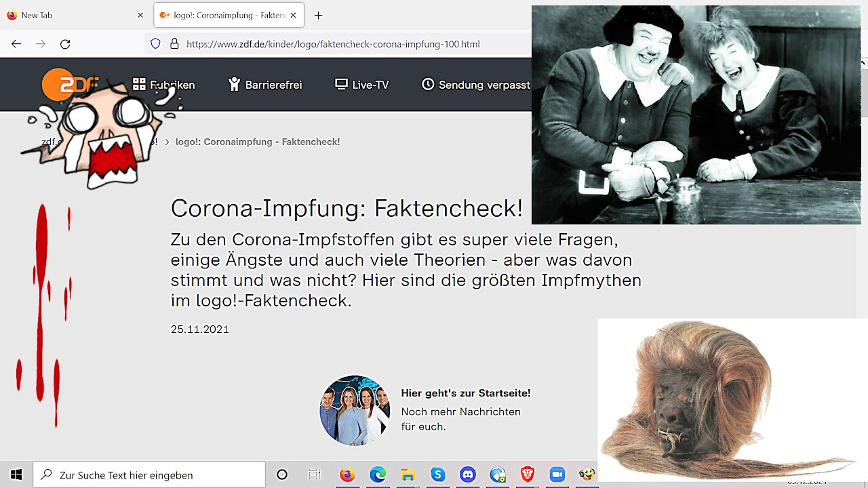Click the site security padlock icon
The height and width of the screenshot is (488, 868).
tap(174, 44)
